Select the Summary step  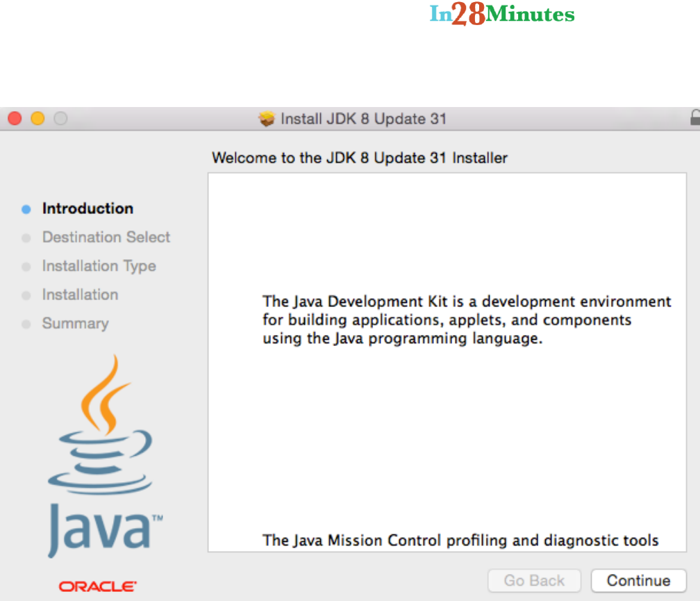pos(76,323)
